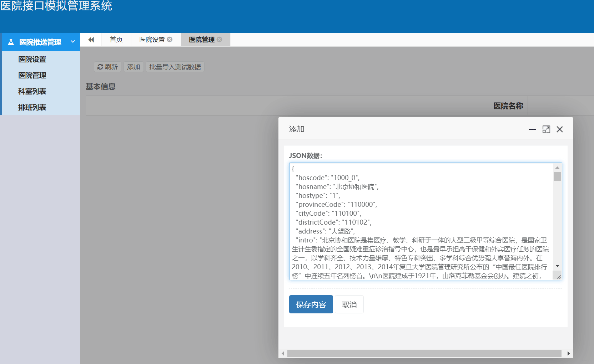This screenshot has width=594, height=364.
Task: Click 取消 to cancel the dialog
Action: (349, 304)
